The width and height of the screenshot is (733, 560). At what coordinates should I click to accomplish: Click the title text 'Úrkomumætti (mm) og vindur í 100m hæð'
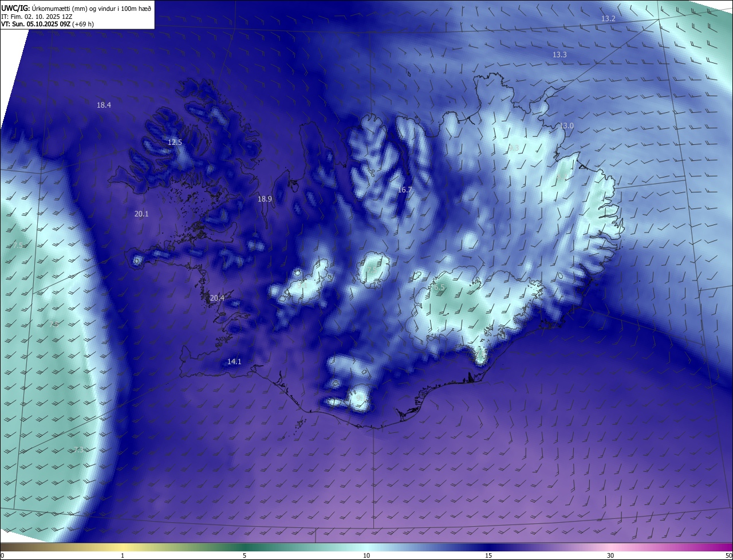coord(92,8)
